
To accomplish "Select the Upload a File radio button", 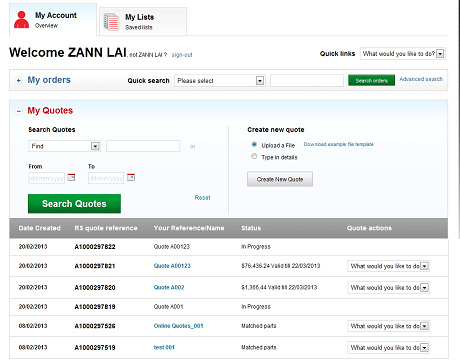I will pos(254,145).
